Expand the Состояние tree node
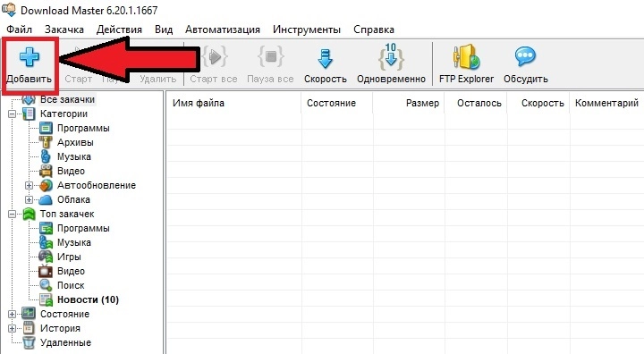 click(x=13, y=314)
